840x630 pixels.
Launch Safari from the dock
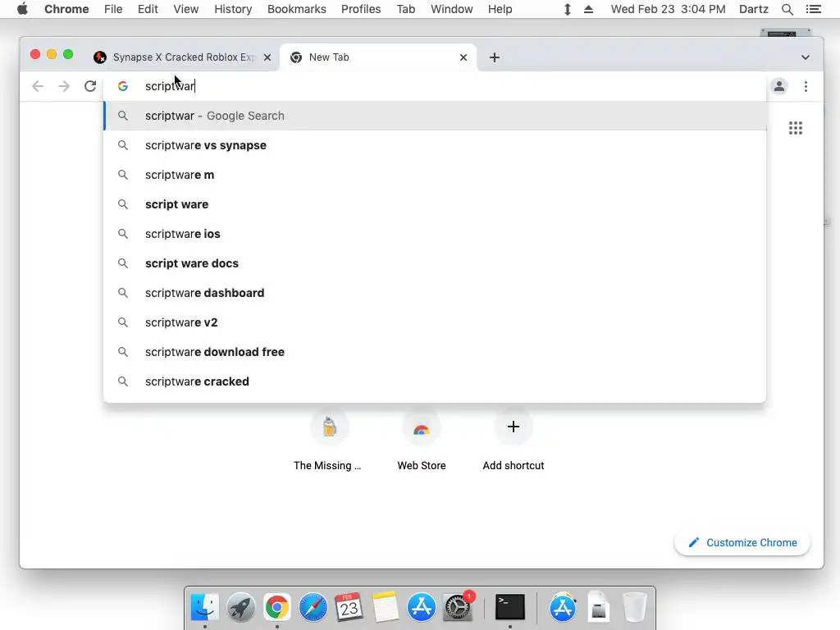313,607
